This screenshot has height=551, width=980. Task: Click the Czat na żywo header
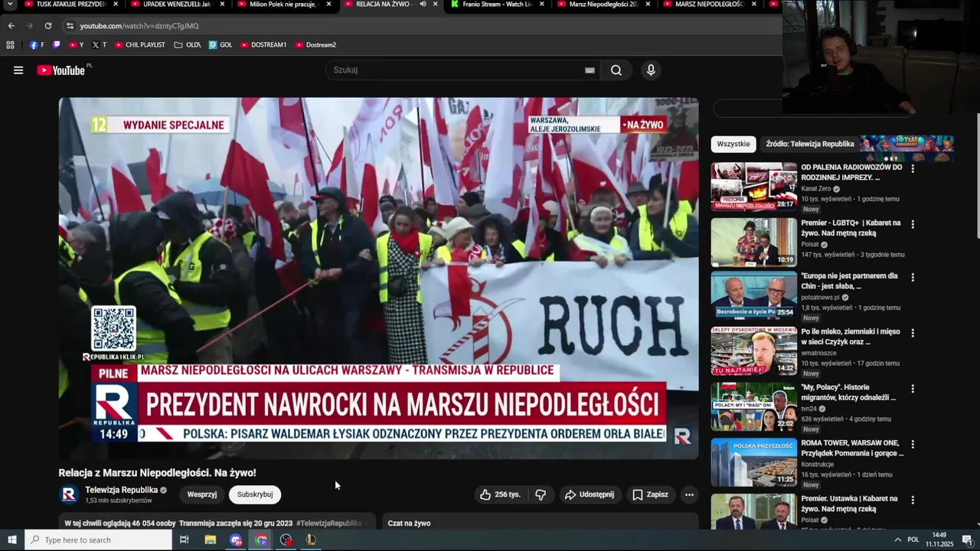pos(409,523)
